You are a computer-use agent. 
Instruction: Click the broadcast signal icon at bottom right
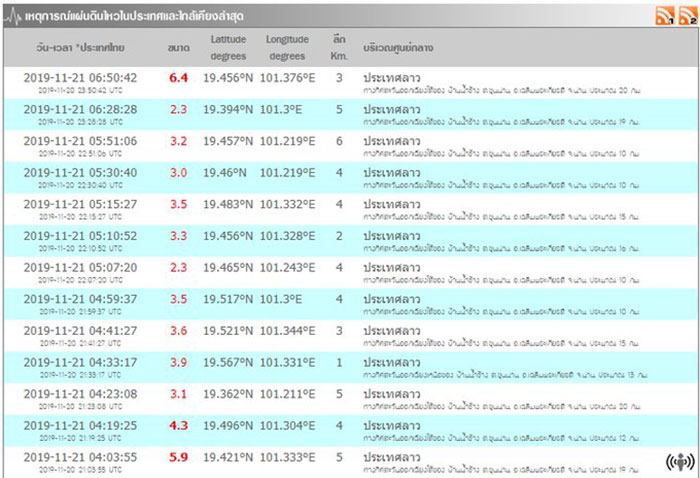pyautogui.click(x=680, y=461)
